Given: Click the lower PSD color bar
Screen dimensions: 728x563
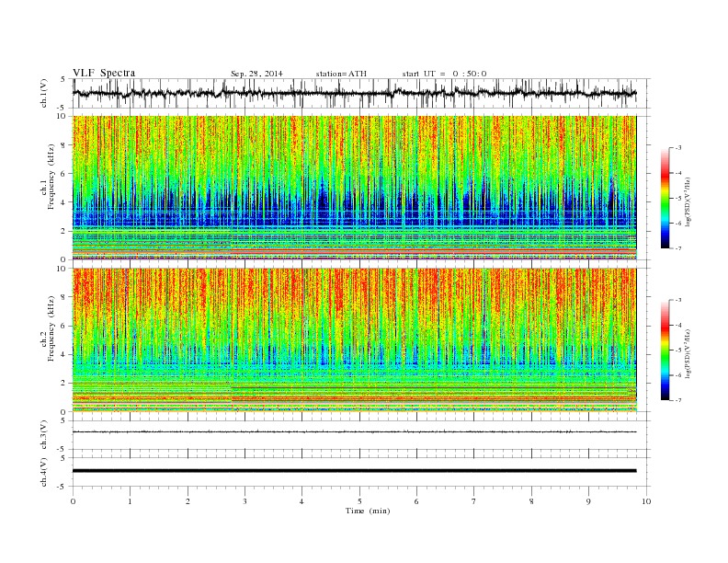Looking at the screenshot, I should [665, 350].
